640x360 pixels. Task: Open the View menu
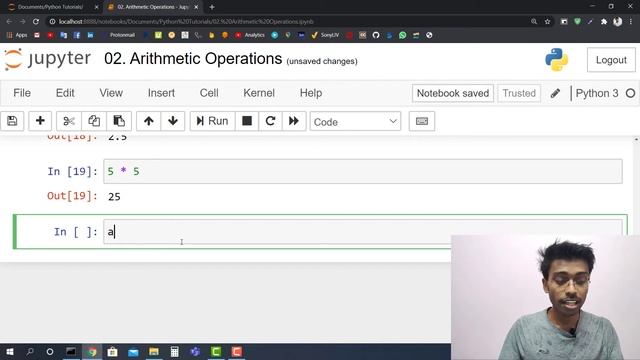coord(111,93)
